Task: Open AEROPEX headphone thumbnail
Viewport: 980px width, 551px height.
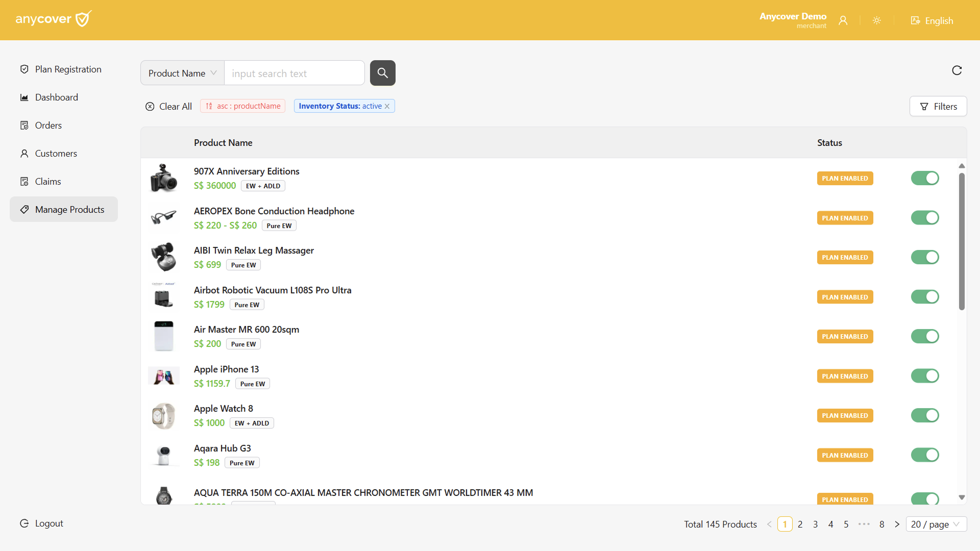Action: pos(164,218)
